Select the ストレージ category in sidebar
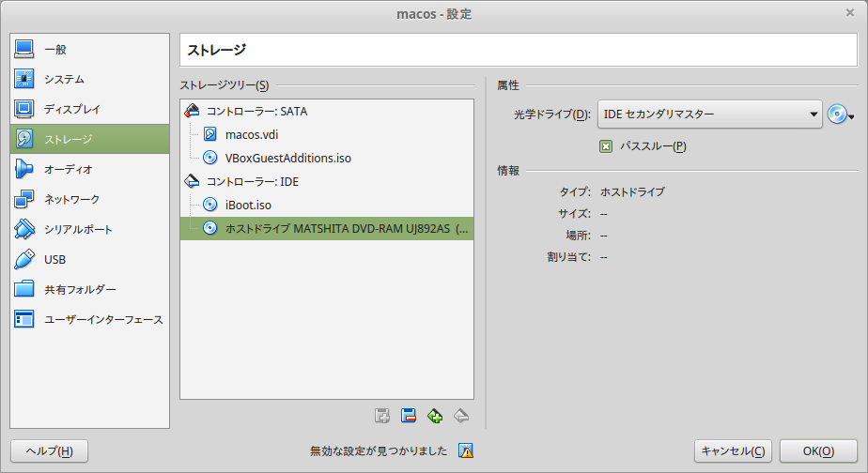The image size is (868, 473). click(89, 139)
